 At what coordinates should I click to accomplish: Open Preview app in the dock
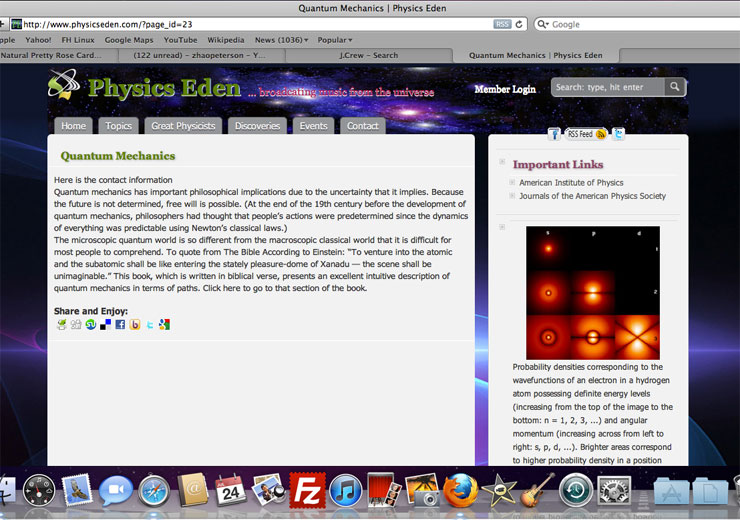click(x=269, y=490)
